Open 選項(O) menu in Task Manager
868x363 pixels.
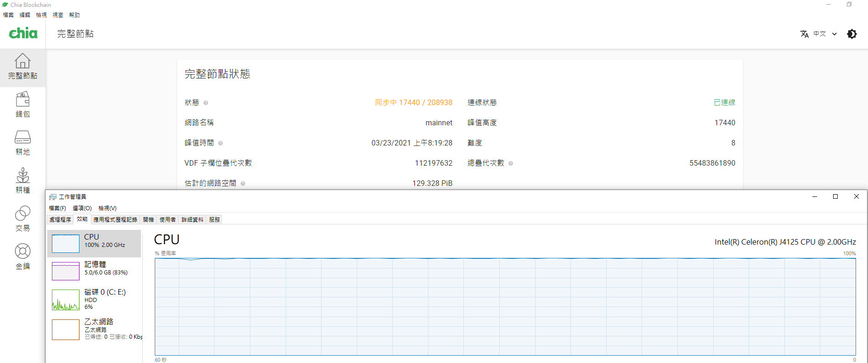point(82,208)
